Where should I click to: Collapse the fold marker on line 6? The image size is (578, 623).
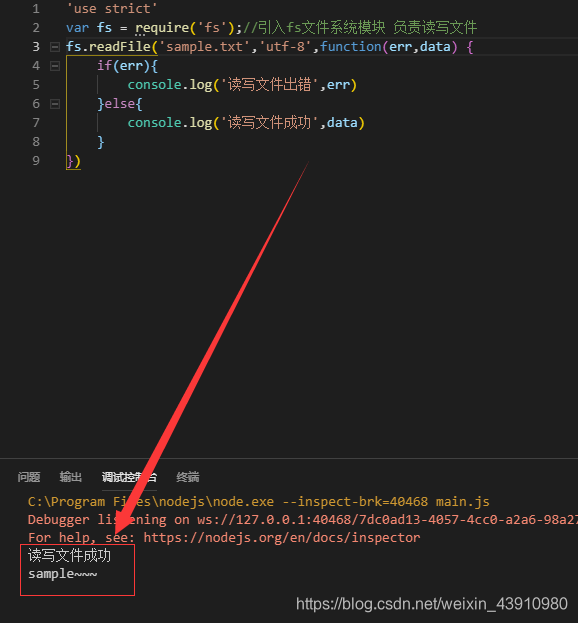coord(55,104)
